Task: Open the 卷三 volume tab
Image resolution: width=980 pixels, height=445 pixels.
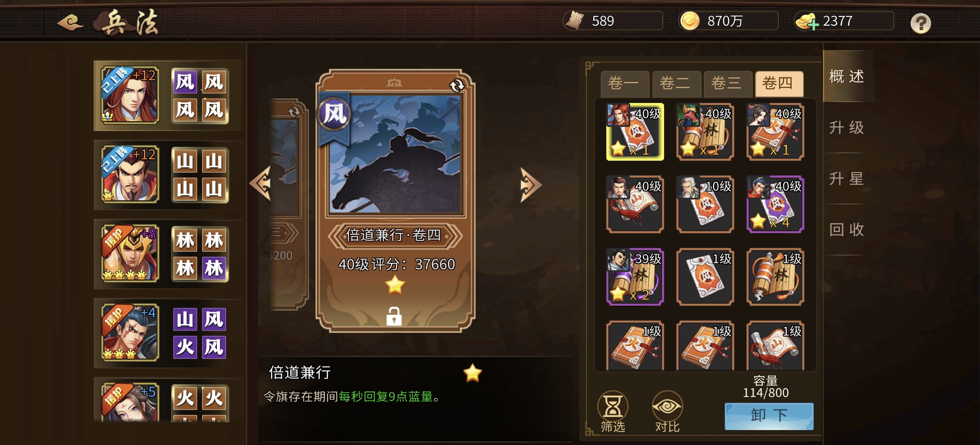Action: [x=727, y=83]
